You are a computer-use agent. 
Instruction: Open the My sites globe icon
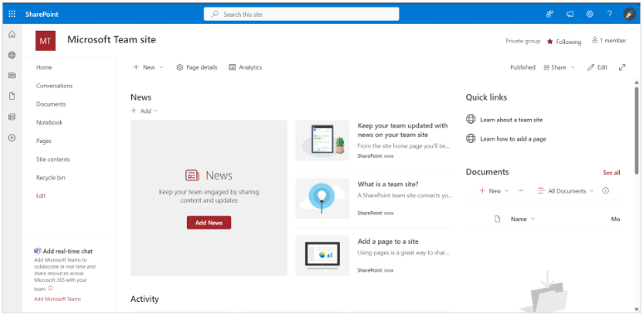pos(12,55)
